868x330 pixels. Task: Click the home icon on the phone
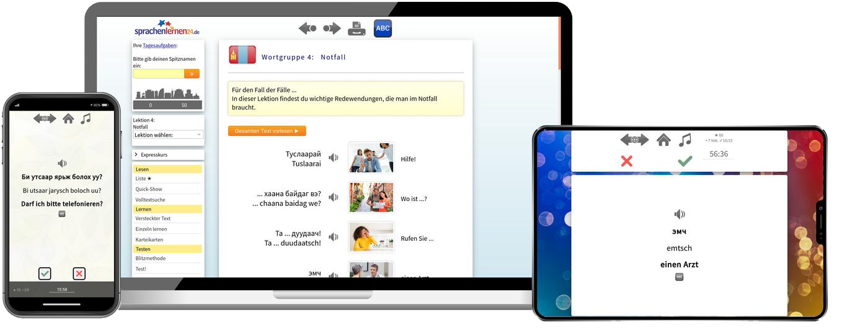click(x=68, y=118)
